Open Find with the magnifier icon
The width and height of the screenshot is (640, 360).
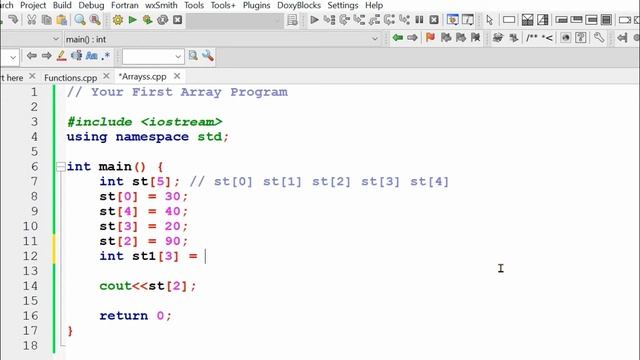tap(80, 20)
